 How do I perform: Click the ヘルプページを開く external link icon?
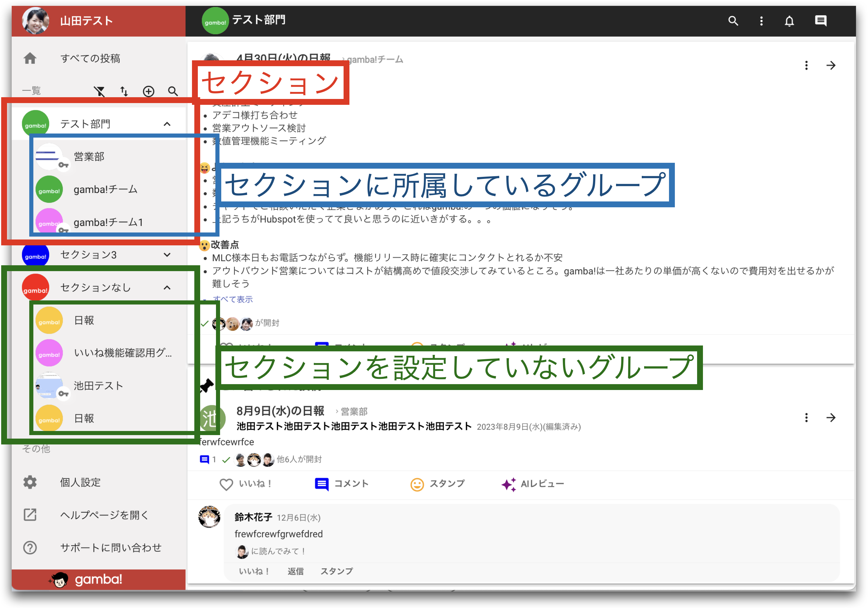click(x=30, y=515)
